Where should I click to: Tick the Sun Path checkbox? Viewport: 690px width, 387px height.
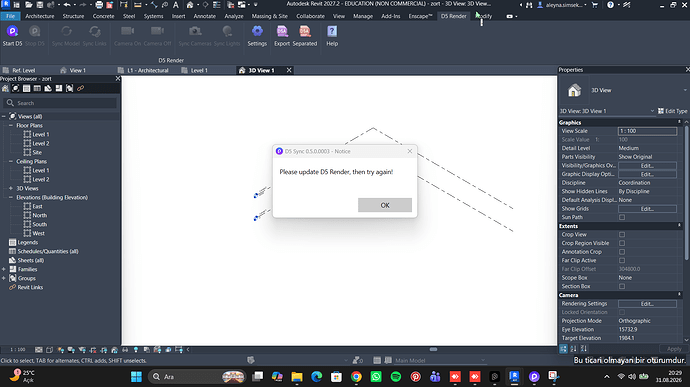pyautogui.click(x=622, y=217)
